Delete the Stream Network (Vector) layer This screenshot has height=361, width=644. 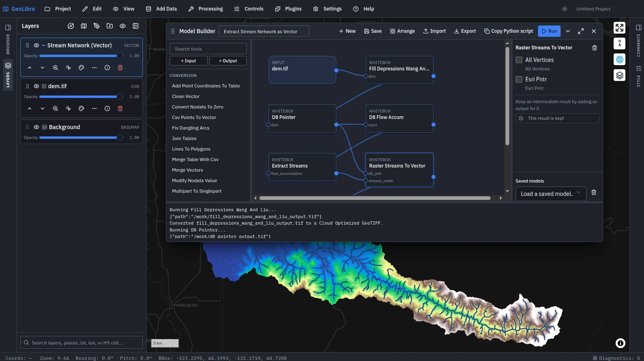point(120,68)
